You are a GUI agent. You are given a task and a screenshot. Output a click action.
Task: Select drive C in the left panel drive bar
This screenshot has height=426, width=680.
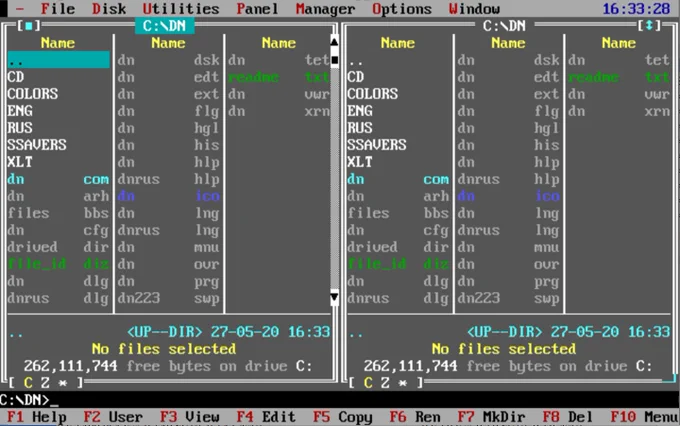(x=28, y=383)
